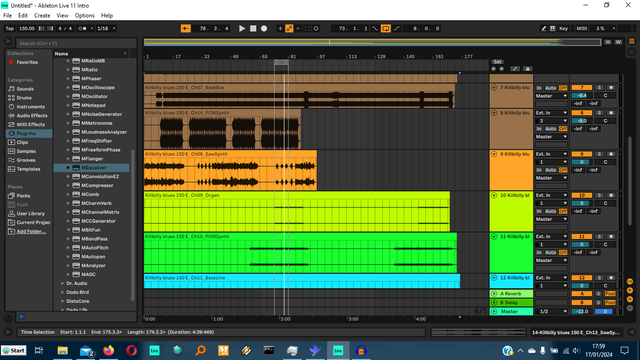640x360 pixels.
Task: Select the MIDI Effects category
Action: (31, 124)
